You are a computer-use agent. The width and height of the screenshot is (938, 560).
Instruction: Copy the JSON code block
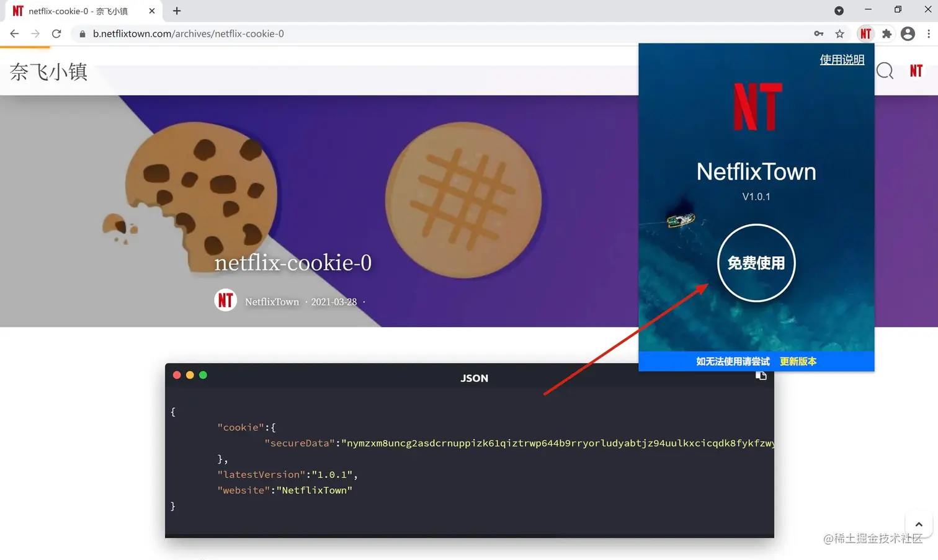pyautogui.click(x=761, y=376)
